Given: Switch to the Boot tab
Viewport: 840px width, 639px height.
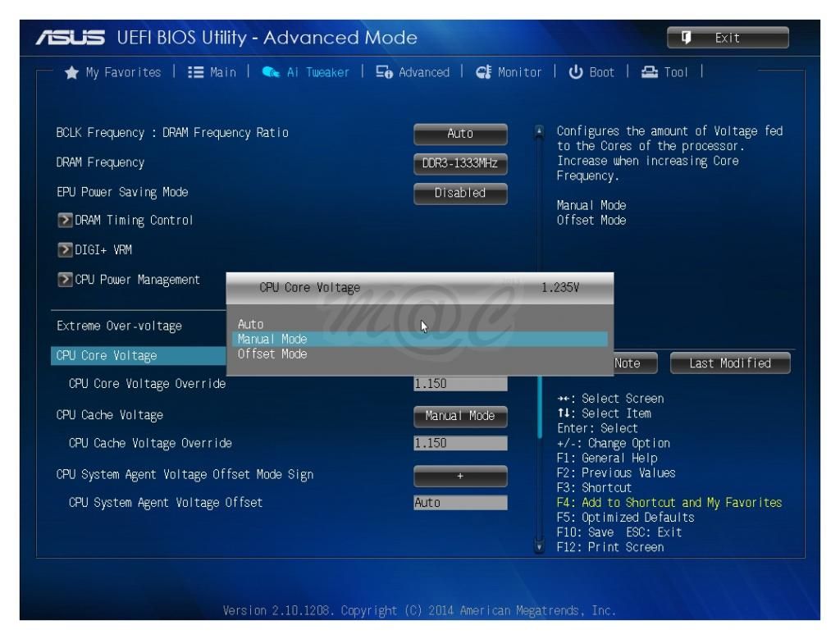Looking at the screenshot, I should click(601, 72).
